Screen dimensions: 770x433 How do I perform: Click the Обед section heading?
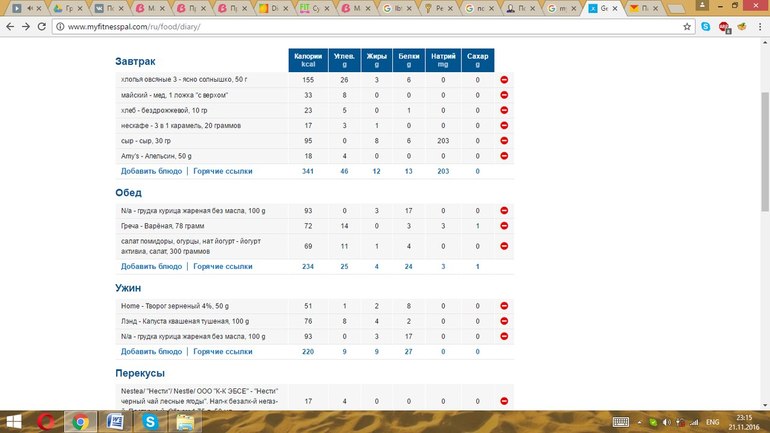tap(128, 192)
